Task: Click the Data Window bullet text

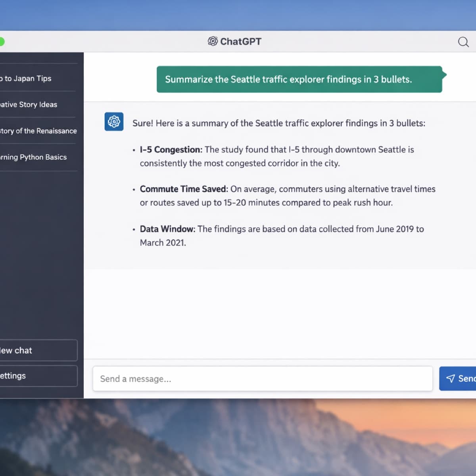Action: tap(282, 236)
